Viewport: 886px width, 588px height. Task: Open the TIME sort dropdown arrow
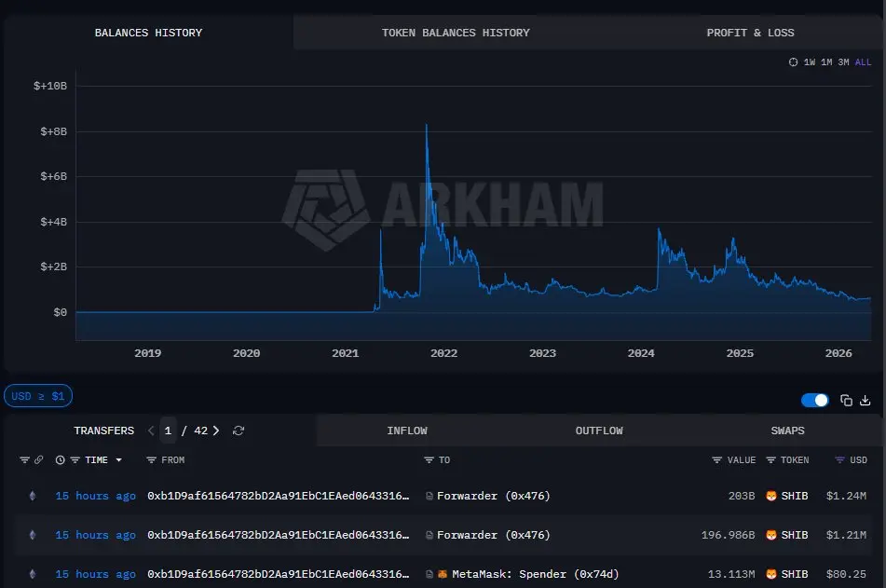[118, 460]
